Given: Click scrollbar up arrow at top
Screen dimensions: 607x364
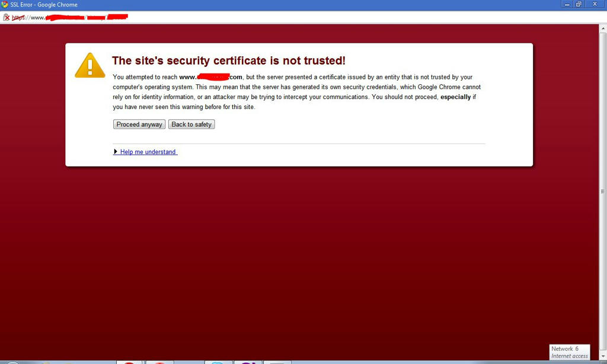Looking at the screenshot, I should pos(603,28).
